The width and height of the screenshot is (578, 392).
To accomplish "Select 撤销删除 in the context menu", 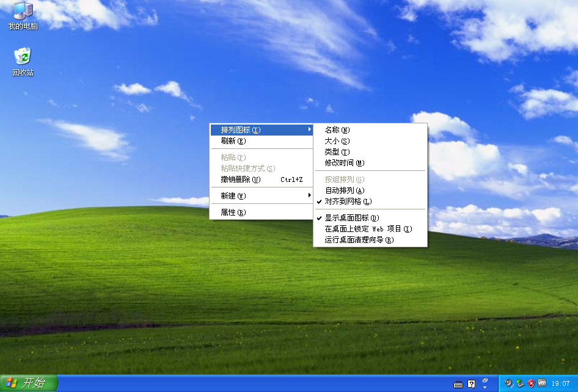I will point(262,180).
